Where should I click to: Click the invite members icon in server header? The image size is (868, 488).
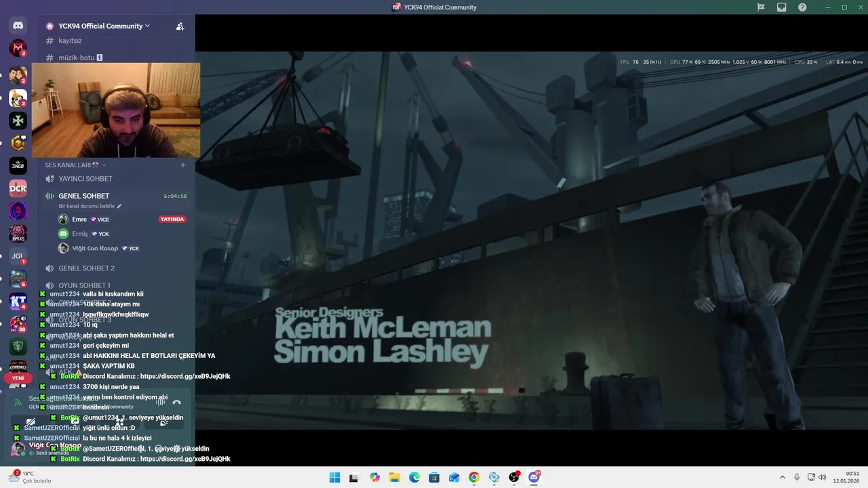pyautogui.click(x=180, y=26)
